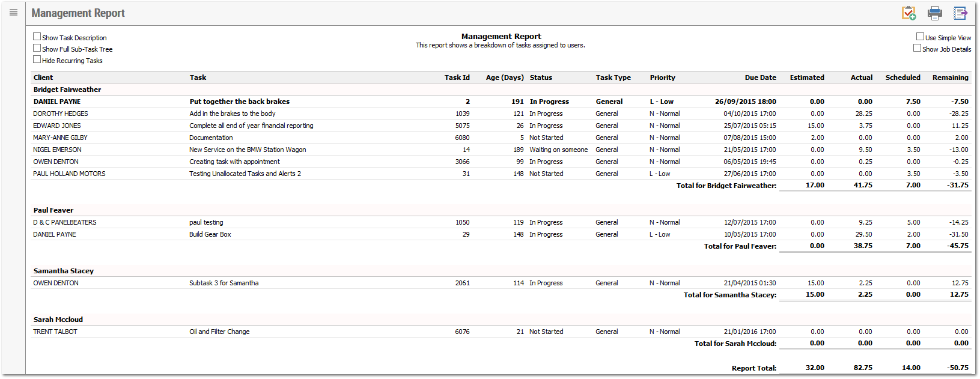Click the Task Type column header
The image size is (980, 379).
pyautogui.click(x=613, y=77)
